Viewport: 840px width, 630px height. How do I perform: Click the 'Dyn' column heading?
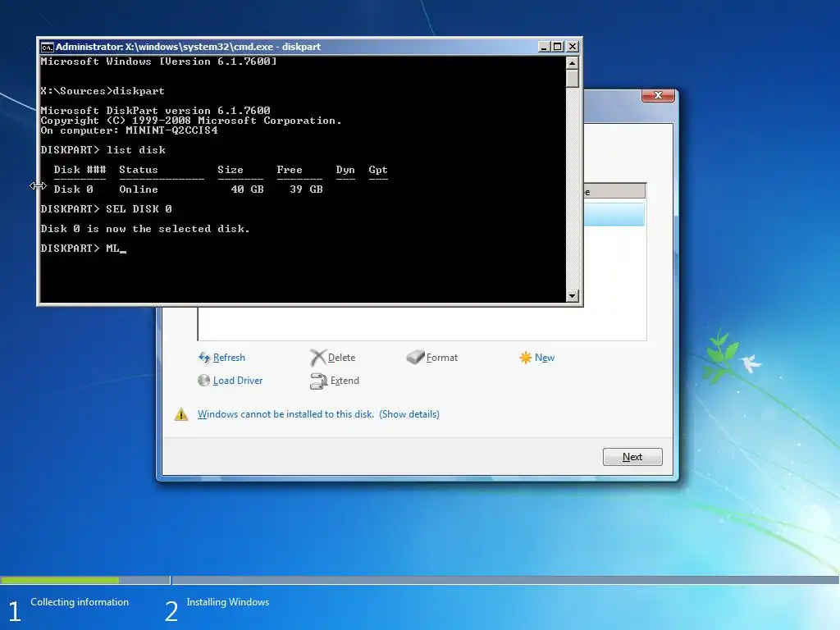[x=345, y=170]
